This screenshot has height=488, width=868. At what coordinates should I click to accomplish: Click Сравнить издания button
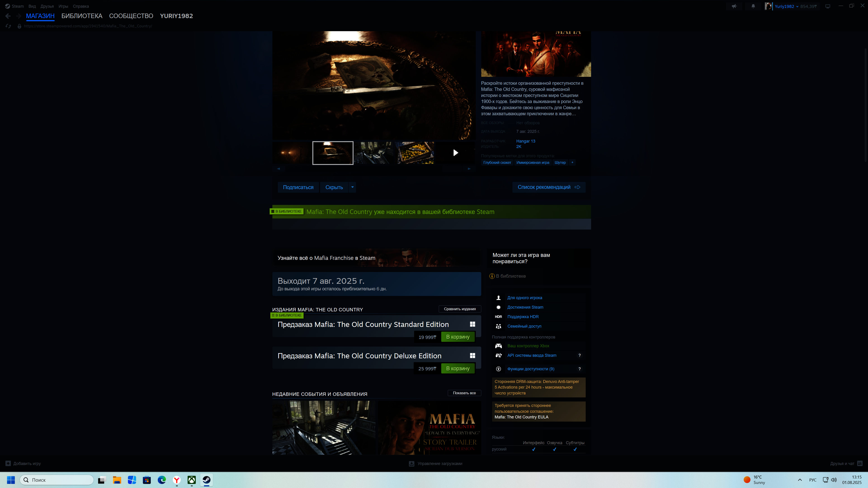tap(460, 309)
